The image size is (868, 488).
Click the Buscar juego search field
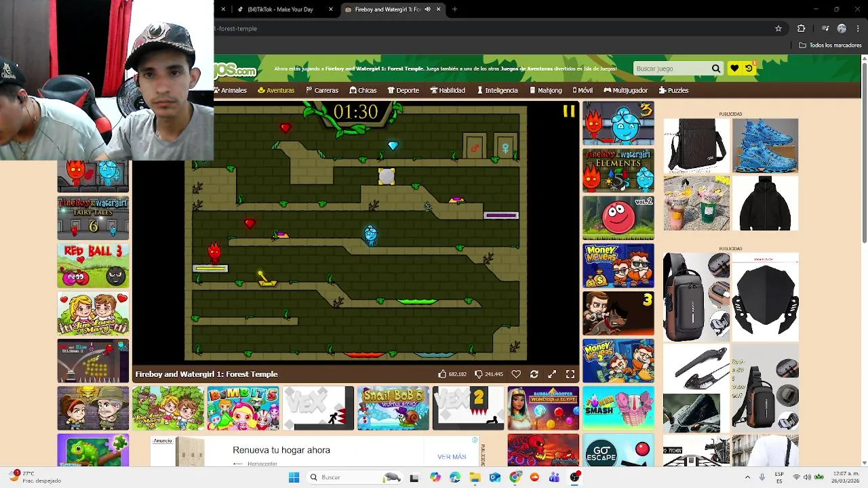coord(672,68)
